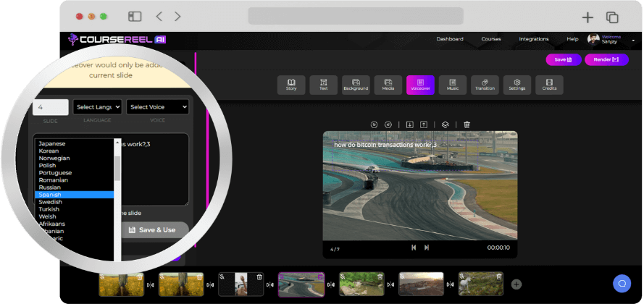
Task: Delete selected layer with trash icon above preview
Action: pos(467,124)
